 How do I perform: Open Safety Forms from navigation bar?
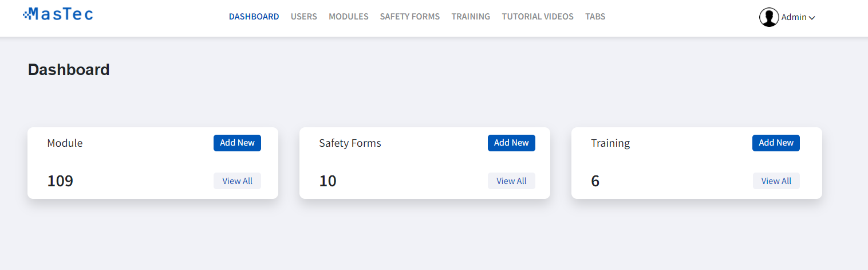410,17
